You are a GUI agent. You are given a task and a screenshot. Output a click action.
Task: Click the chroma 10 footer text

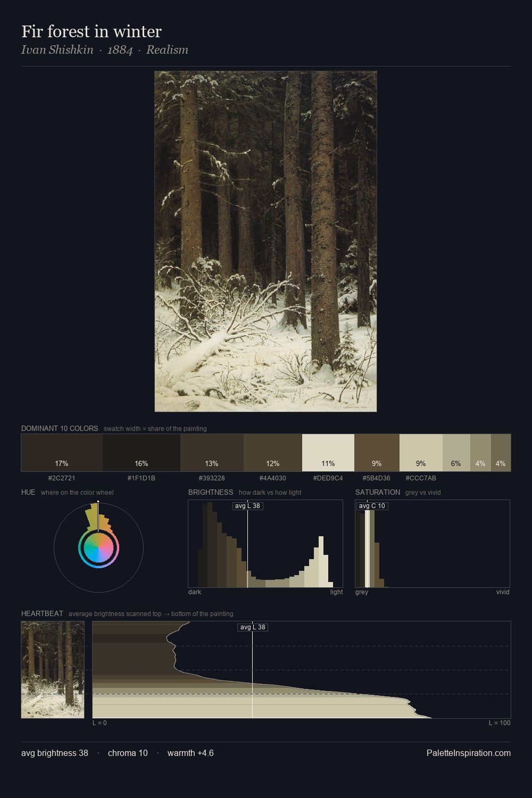point(128,753)
